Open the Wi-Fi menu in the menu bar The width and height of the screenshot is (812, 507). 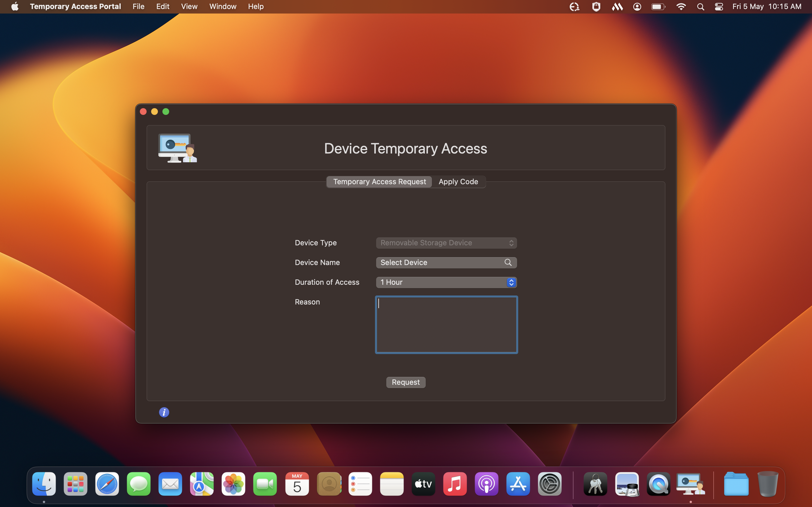(x=681, y=6)
